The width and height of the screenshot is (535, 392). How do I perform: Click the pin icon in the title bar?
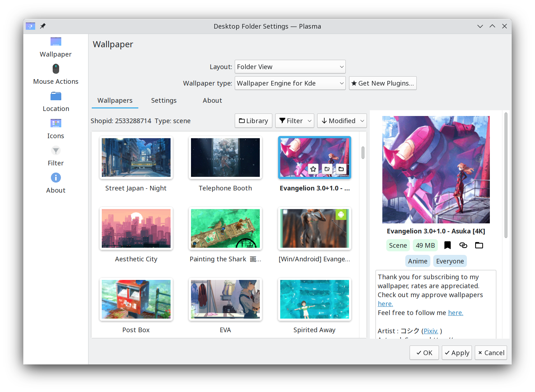(43, 26)
